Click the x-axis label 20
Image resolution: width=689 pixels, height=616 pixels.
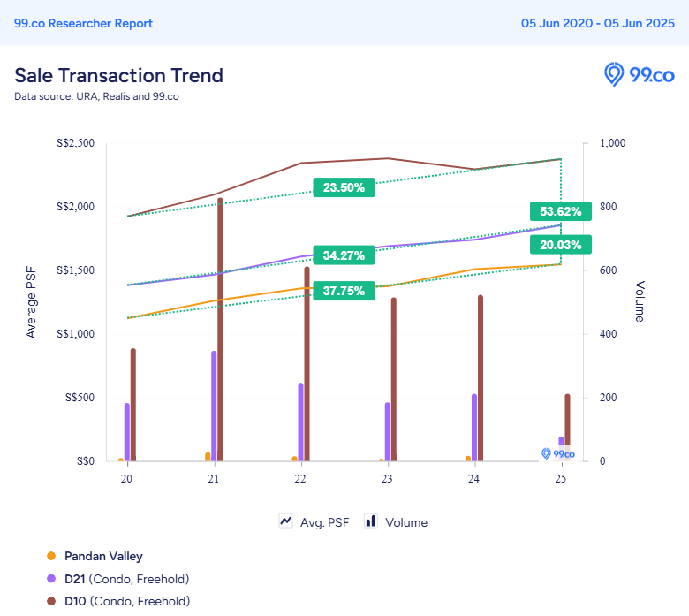point(126,478)
